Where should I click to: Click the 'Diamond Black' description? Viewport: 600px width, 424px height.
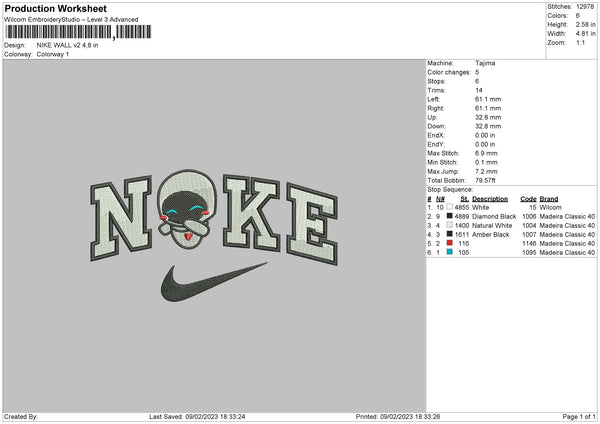(x=494, y=217)
